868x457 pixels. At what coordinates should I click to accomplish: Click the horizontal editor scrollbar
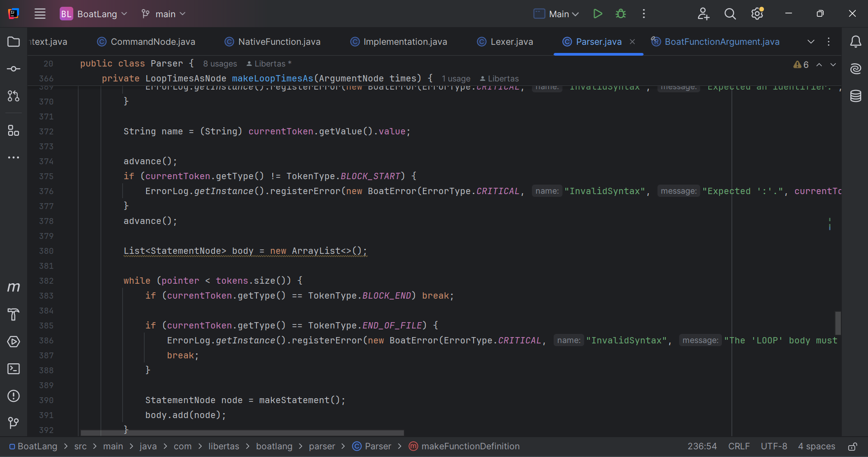[x=242, y=433]
